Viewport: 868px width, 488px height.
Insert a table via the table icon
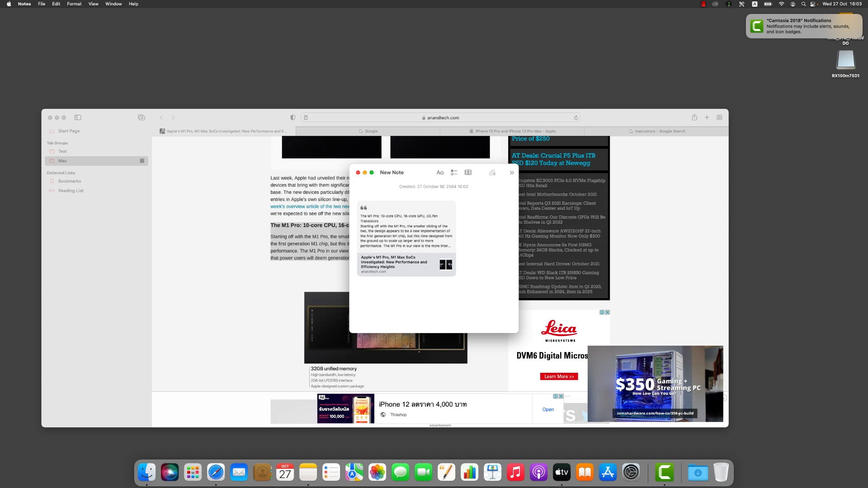[468, 173]
